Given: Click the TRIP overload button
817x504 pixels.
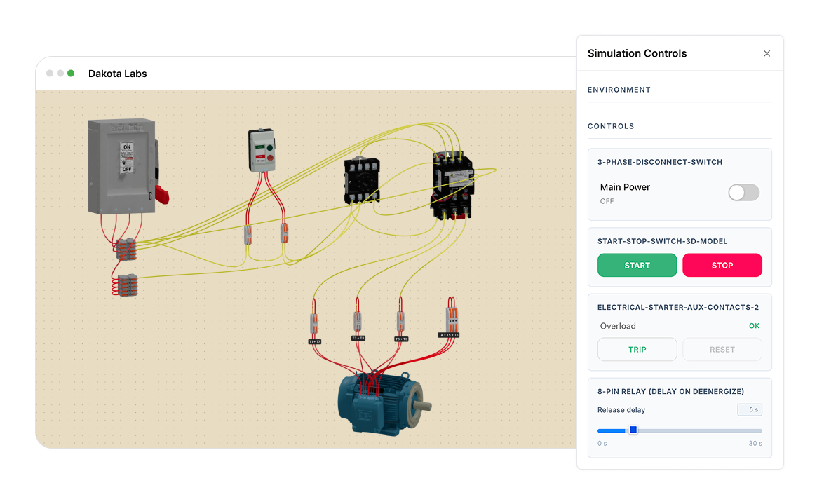Looking at the screenshot, I should (637, 349).
